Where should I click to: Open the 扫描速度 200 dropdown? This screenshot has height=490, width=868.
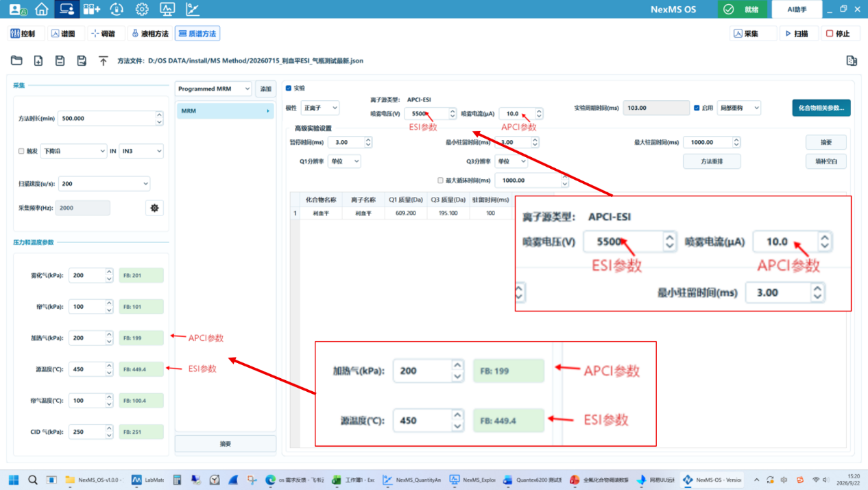[104, 183]
